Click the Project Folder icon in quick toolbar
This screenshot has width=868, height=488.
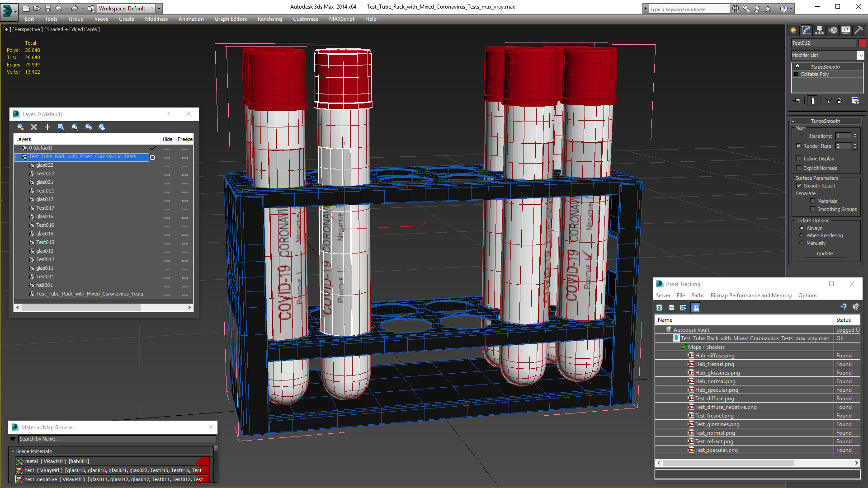91,8
